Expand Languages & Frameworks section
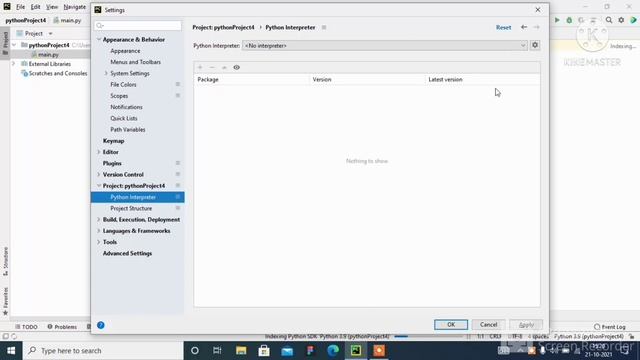 (x=99, y=231)
